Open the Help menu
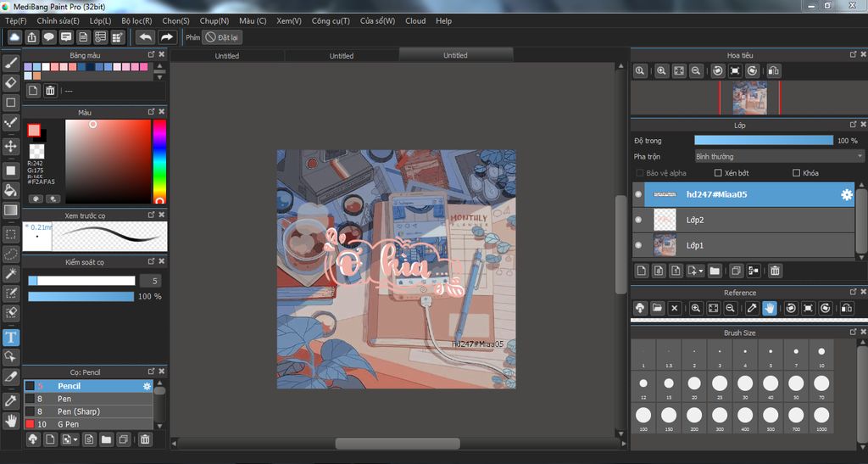868x464 pixels. pyautogui.click(x=443, y=20)
